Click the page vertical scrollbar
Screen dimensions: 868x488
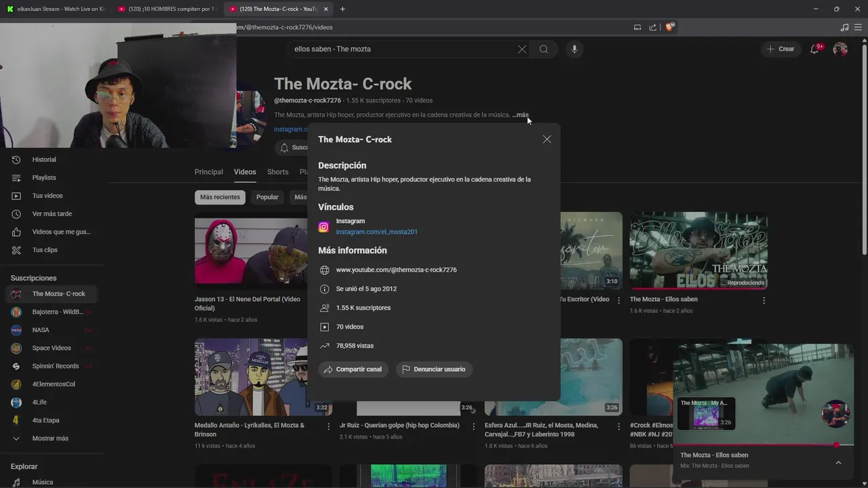864,149
